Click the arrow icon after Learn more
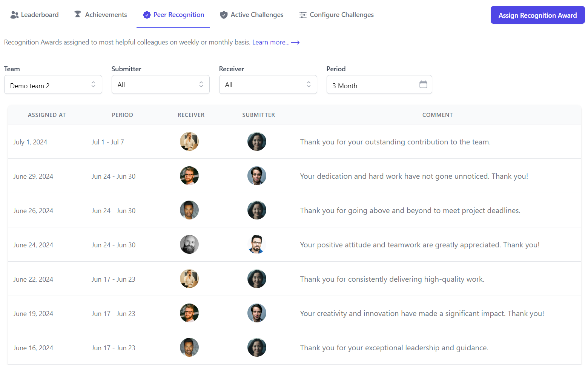 (295, 43)
